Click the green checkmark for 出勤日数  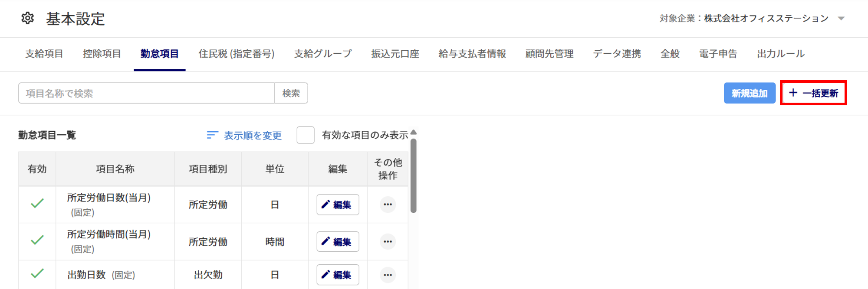(37, 273)
